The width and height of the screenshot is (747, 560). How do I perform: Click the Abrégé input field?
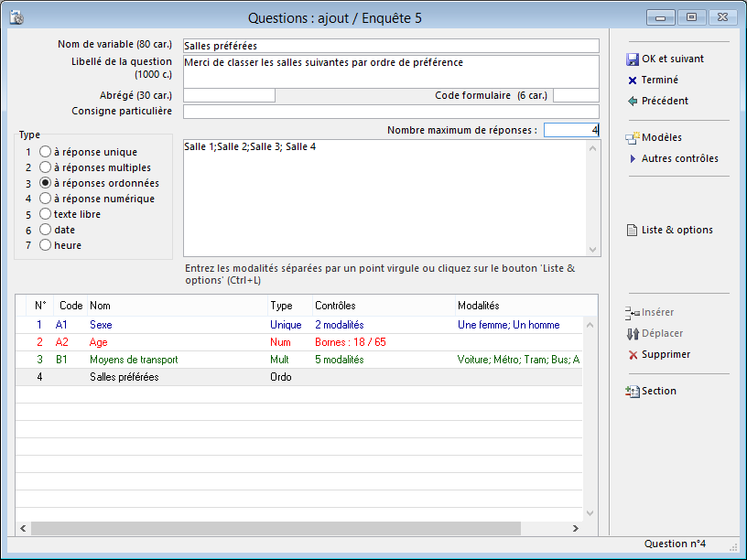point(229,95)
